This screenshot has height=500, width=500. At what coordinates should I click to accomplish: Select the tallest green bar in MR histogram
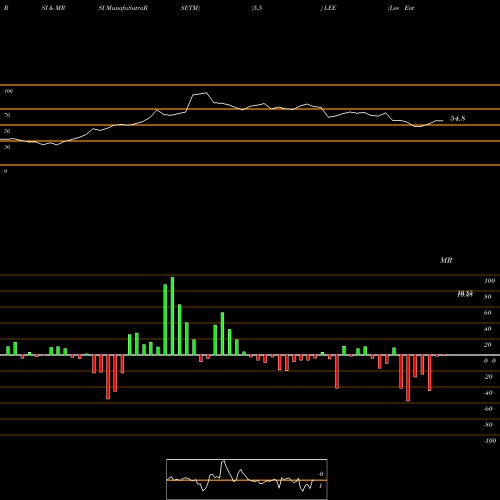coord(172,316)
